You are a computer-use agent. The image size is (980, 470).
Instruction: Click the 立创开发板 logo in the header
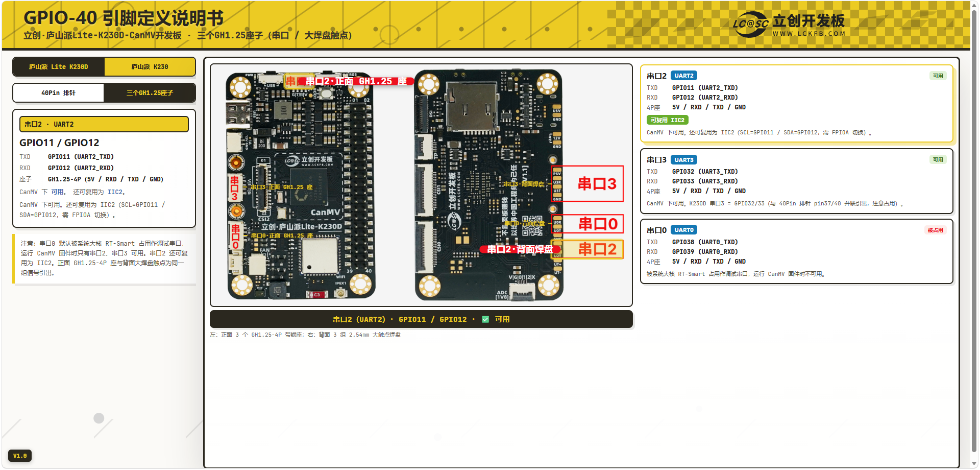pos(789,25)
